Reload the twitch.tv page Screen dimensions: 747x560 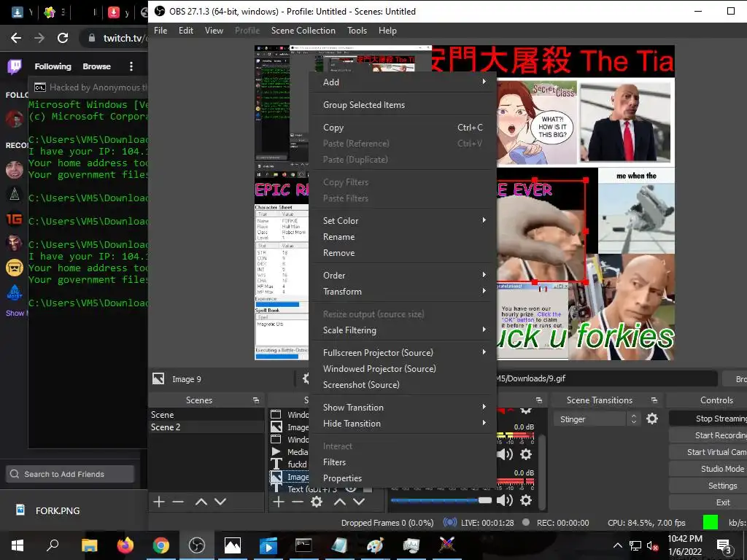click(x=63, y=38)
